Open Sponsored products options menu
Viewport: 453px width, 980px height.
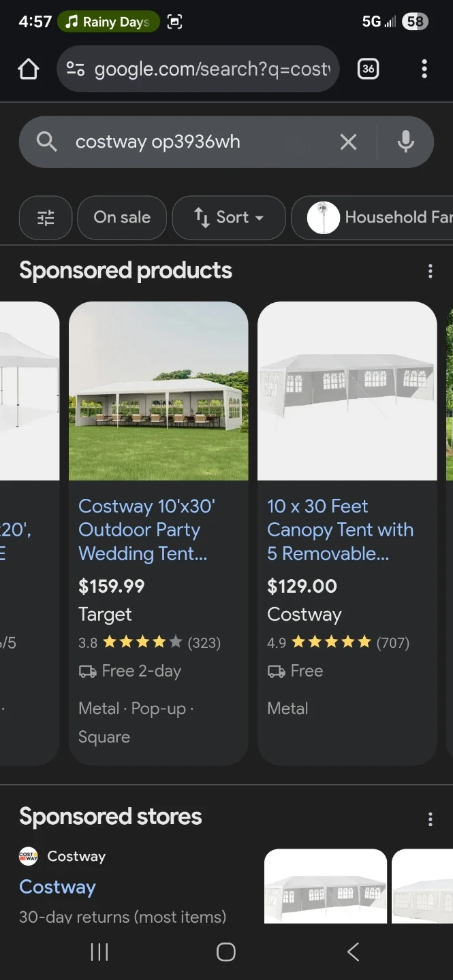click(430, 272)
